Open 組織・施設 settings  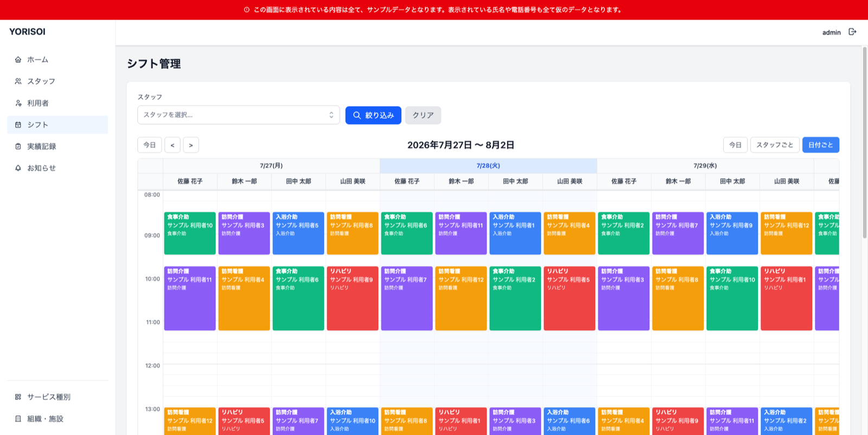[x=58, y=419]
